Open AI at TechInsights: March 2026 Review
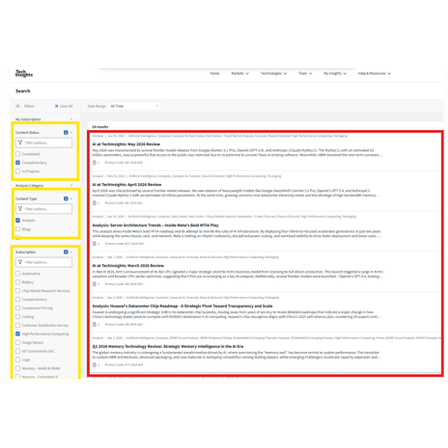448x448 pixels. [128, 266]
